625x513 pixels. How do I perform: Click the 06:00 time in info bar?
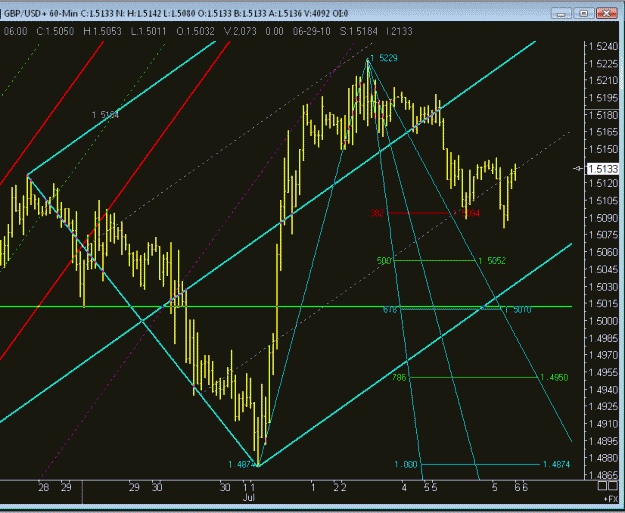point(16,31)
